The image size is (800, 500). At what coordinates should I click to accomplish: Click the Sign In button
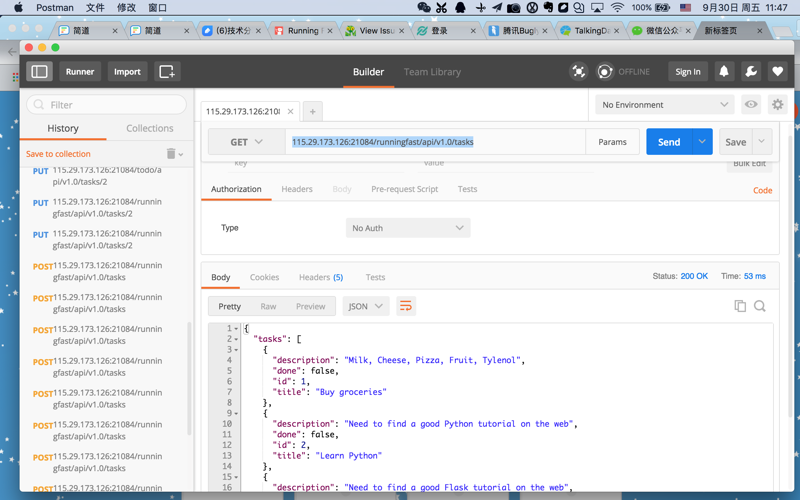pos(688,71)
